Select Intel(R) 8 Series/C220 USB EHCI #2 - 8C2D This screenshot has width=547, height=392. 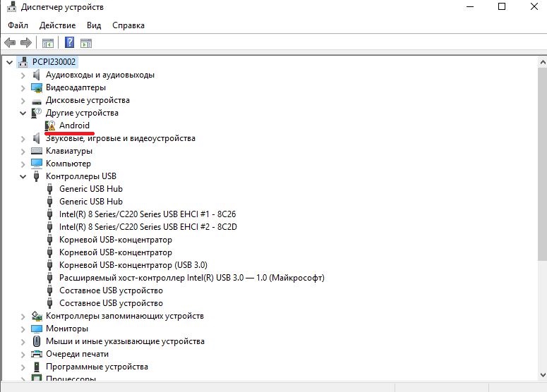pos(148,227)
